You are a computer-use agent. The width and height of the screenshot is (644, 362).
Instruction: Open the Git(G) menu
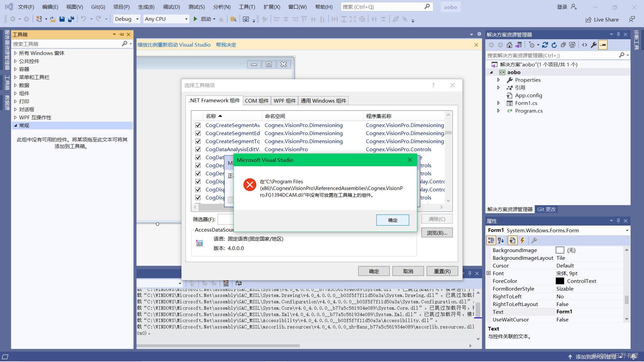(x=98, y=6)
